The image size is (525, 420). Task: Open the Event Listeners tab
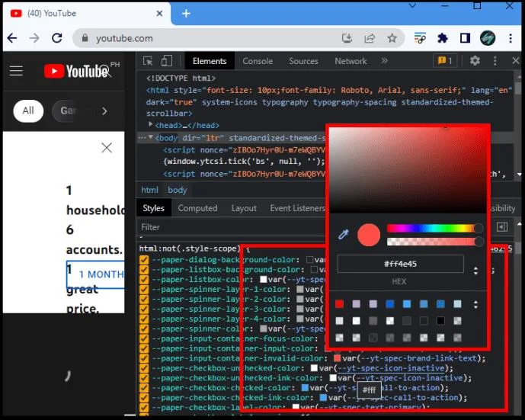point(297,208)
